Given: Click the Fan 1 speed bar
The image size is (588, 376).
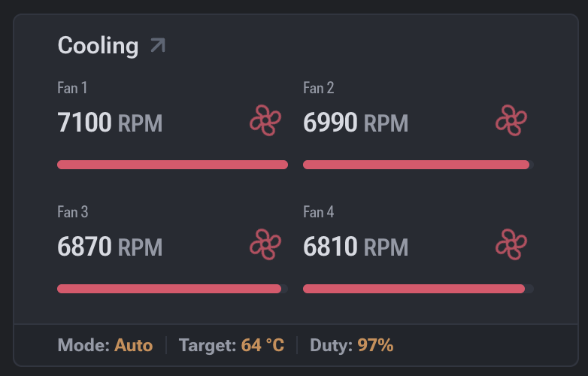Looking at the screenshot, I should tap(172, 165).
